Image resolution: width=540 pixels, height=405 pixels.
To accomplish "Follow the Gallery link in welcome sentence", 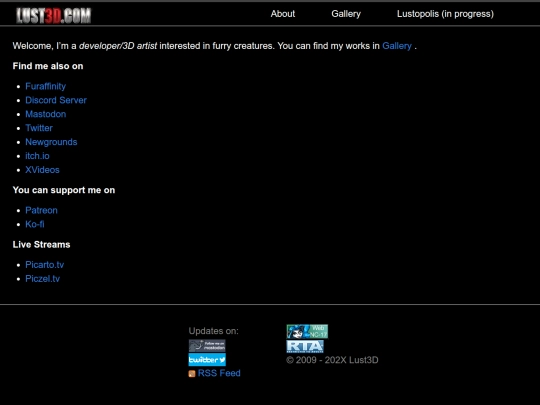I will click(x=397, y=46).
